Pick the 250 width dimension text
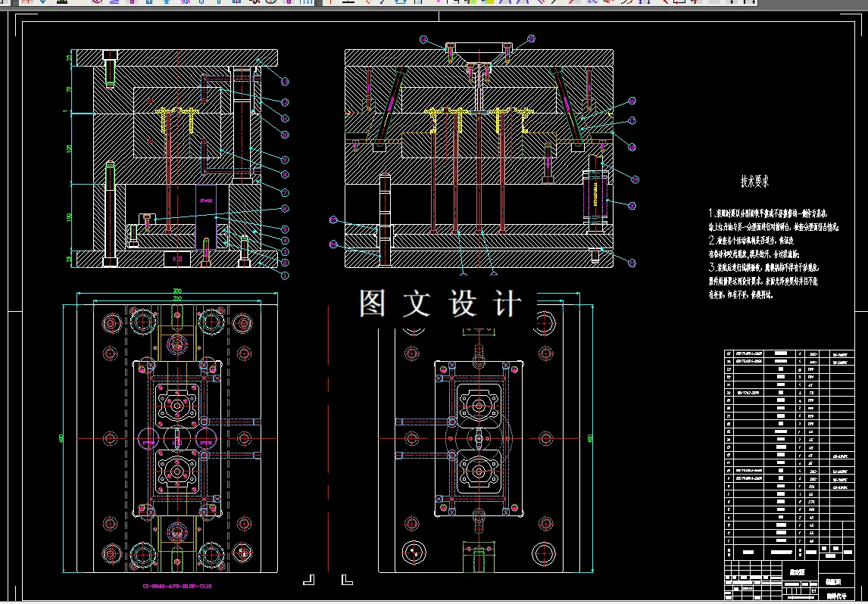The width and height of the screenshot is (868, 604). (x=176, y=299)
